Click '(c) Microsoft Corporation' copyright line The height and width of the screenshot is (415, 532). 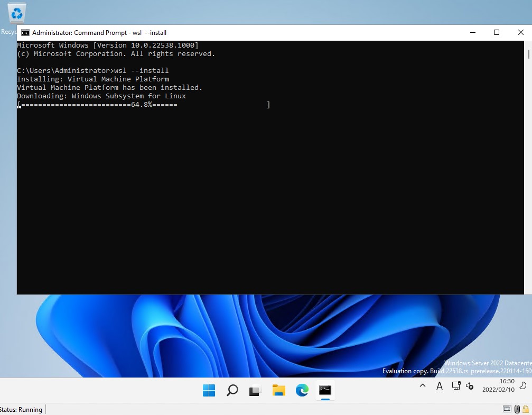point(116,53)
